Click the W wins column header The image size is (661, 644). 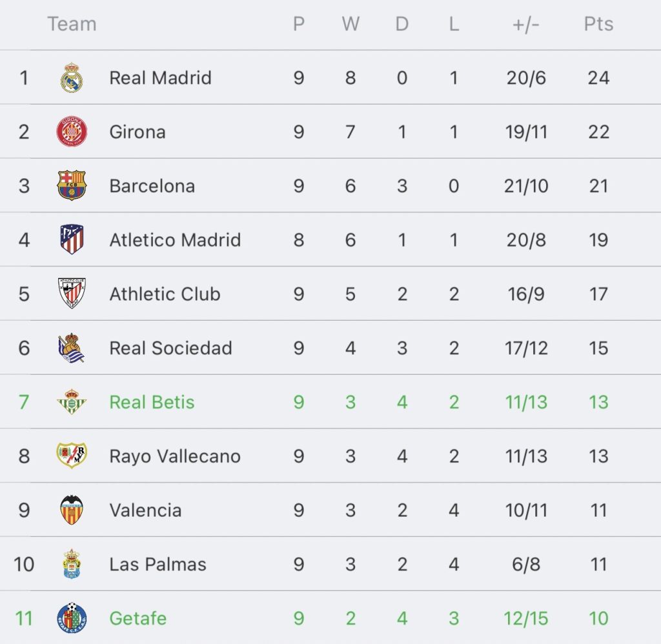coord(351,24)
